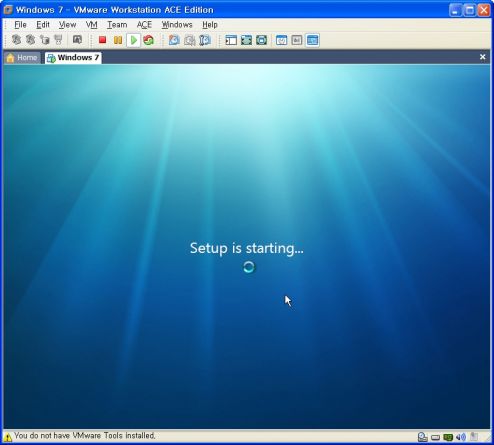Image resolution: width=494 pixels, height=445 pixels.
Task: Click the red Power Off toolbar button
Action: (x=102, y=40)
